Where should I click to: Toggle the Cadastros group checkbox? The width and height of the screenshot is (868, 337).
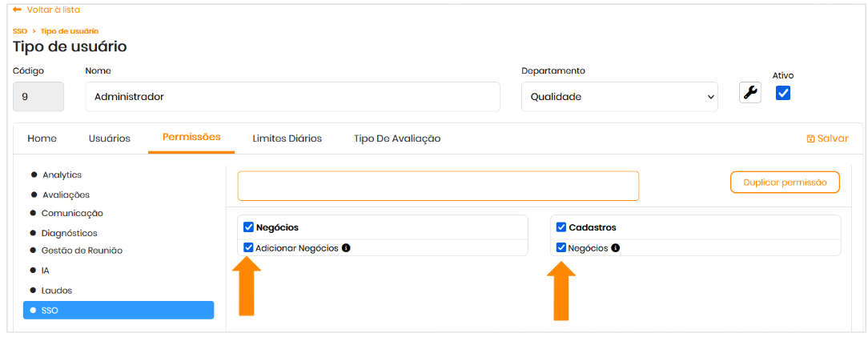point(561,227)
